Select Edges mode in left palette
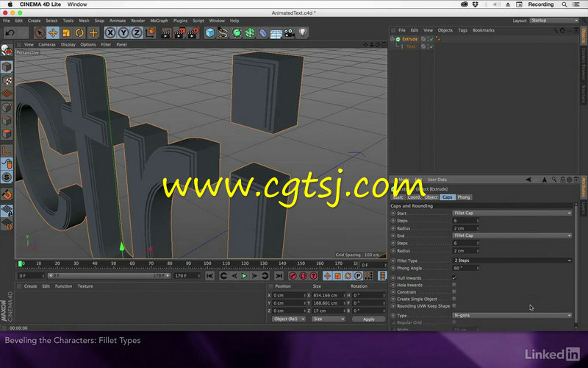Viewport: 588px width, 368px height. click(7, 121)
